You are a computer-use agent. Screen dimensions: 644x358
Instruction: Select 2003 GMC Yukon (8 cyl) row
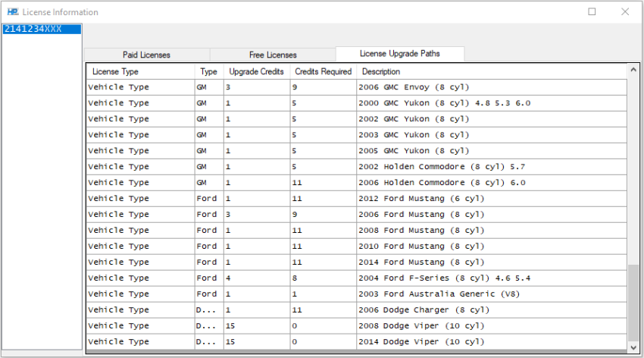tap(357, 135)
